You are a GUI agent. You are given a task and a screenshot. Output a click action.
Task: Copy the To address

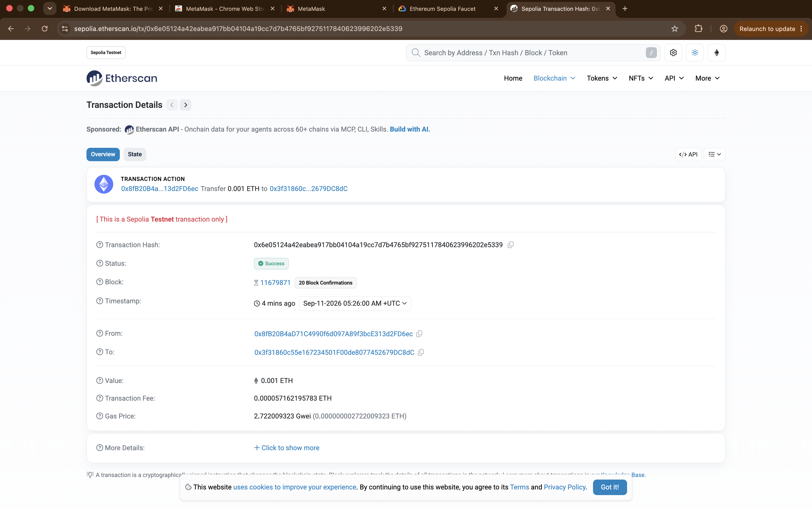click(421, 352)
